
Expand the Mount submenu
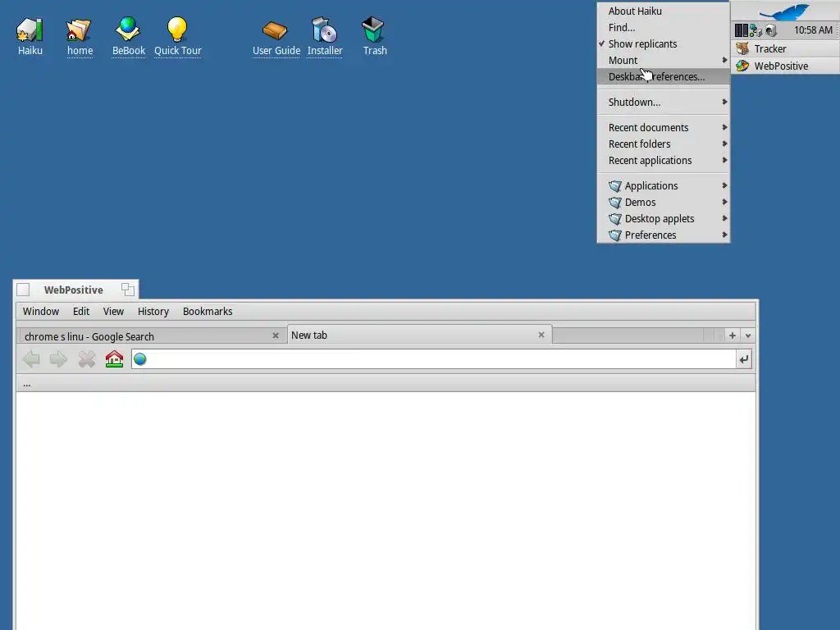coord(663,61)
